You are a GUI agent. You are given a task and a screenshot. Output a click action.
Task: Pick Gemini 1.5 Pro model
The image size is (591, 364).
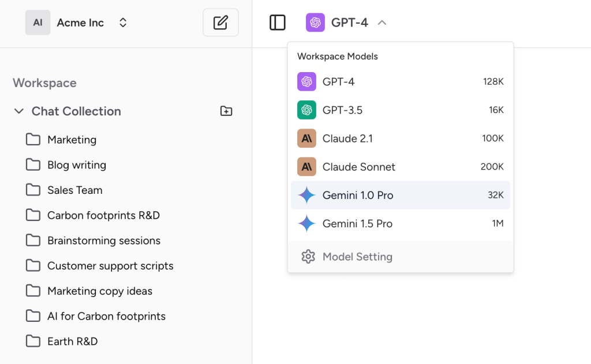[401, 223]
